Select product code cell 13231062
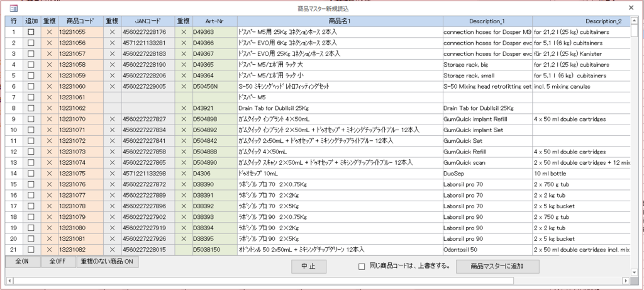This screenshot has height=290, width=644. (80, 108)
